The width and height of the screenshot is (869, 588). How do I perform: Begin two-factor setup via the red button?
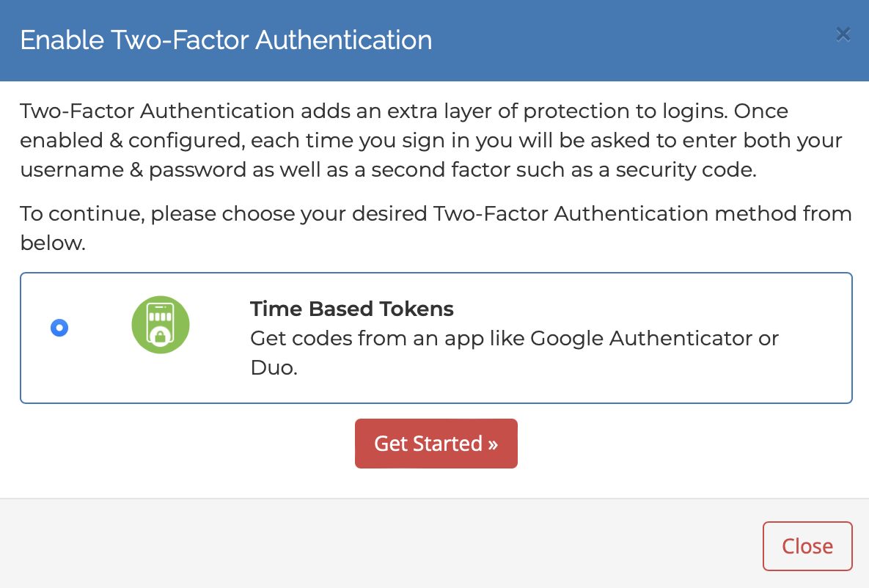[436, 444]
